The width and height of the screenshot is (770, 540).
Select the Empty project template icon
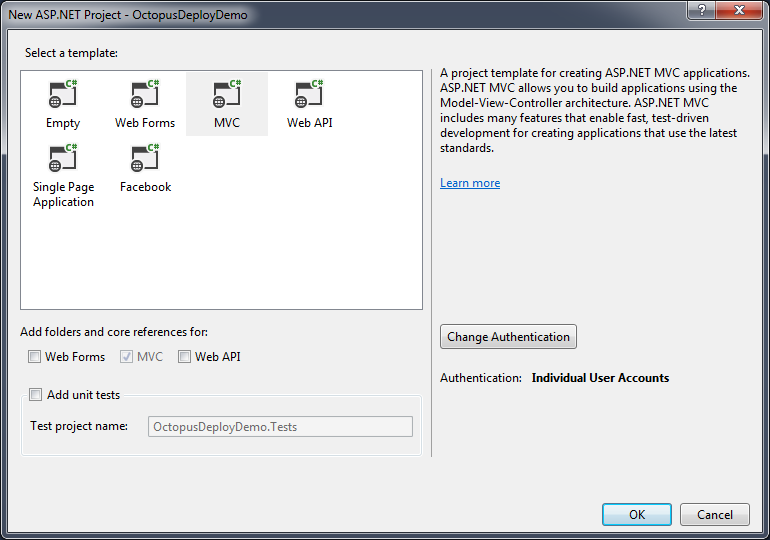[63, 95]
